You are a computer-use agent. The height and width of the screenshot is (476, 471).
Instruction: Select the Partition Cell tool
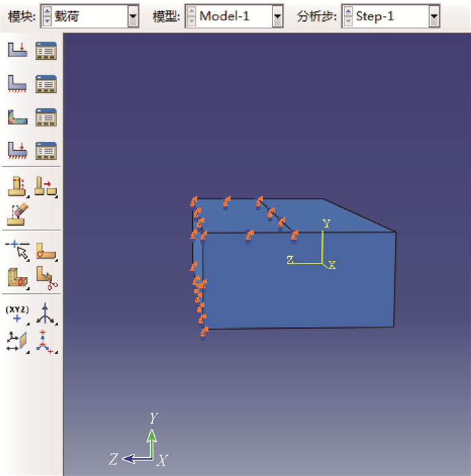(x=17, y=276)
